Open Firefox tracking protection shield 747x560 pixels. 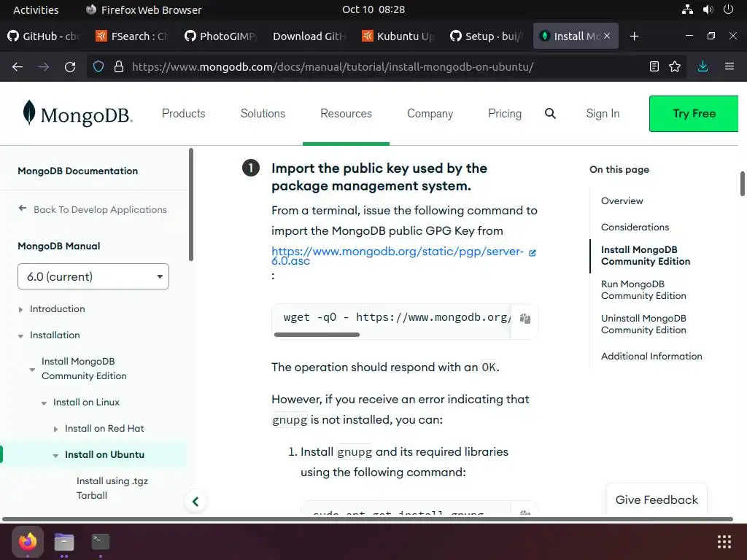98,66
